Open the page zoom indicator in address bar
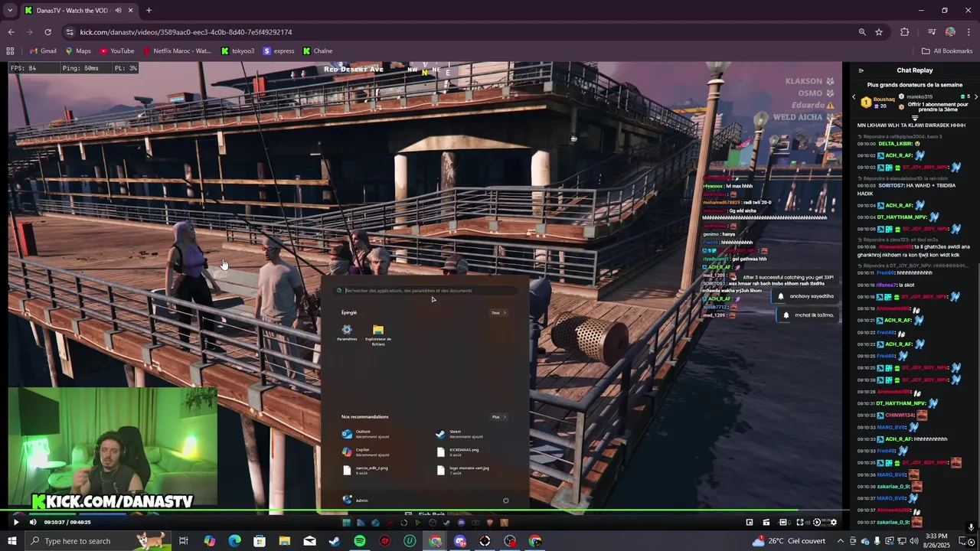This screenshot has width=980, height=551. (862, 32)
